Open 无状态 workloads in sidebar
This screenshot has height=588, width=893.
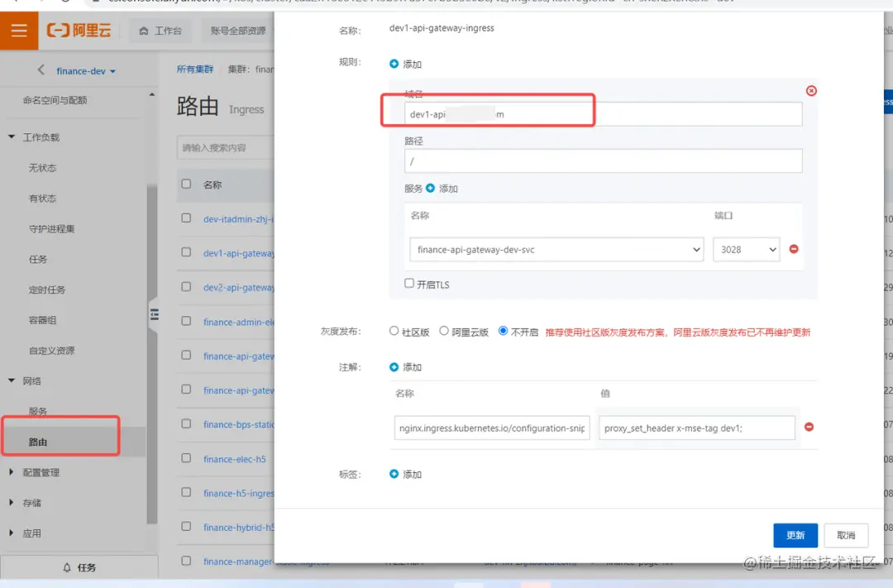[43, 168]
